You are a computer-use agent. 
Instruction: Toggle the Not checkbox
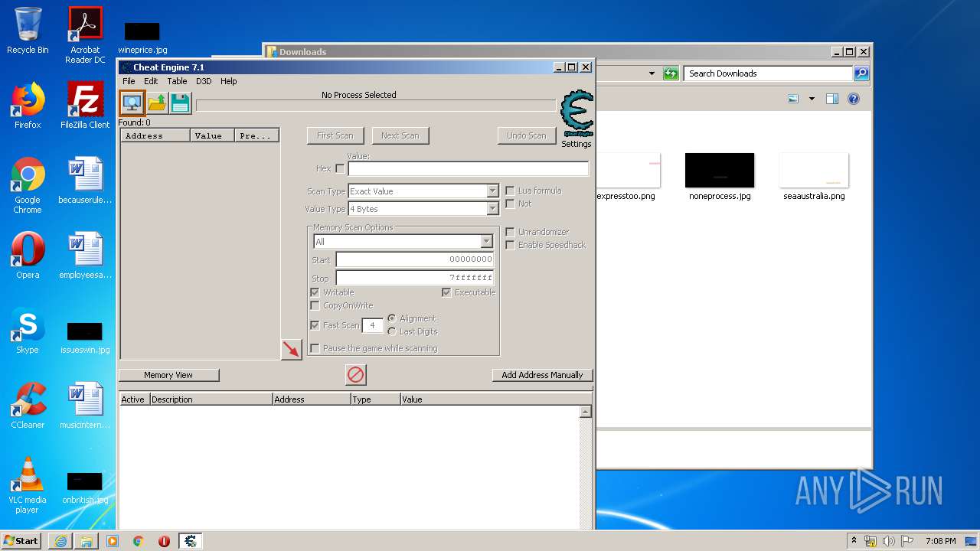(x=510, y=204)
